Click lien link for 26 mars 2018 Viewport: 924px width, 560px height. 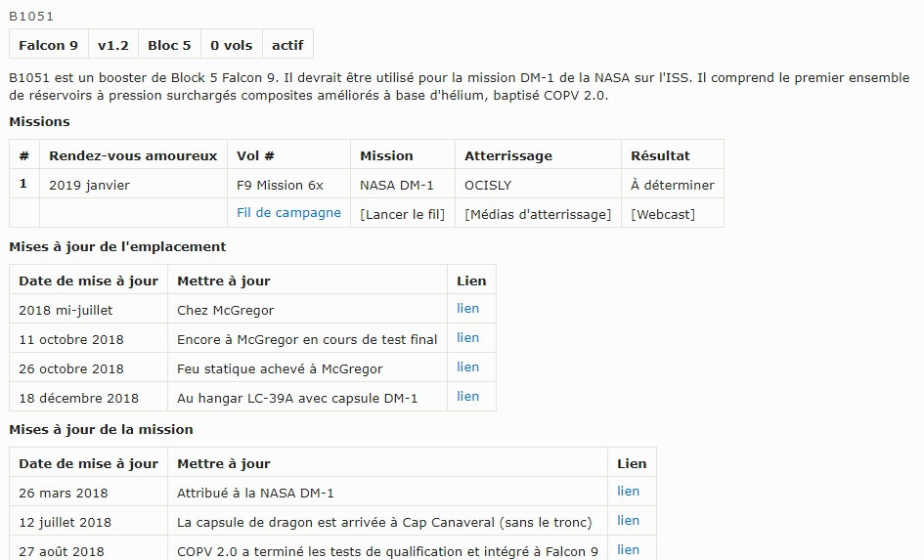[628, 491]
